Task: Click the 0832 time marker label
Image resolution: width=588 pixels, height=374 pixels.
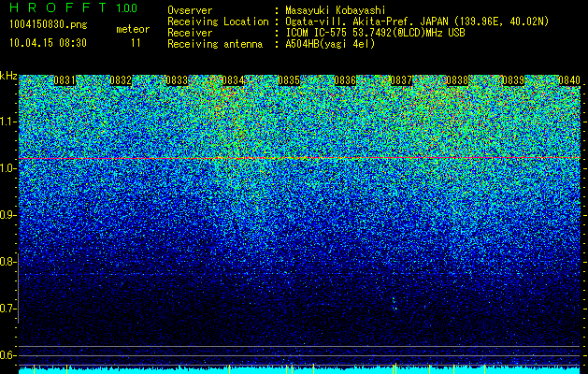Action: pyautogui.click(x=121, y=80)
